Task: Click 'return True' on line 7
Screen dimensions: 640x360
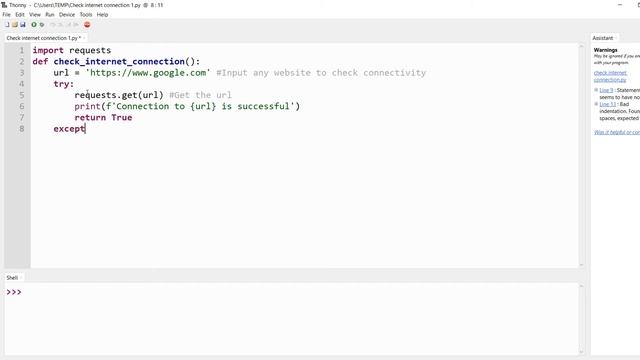Action: point(103,118)
